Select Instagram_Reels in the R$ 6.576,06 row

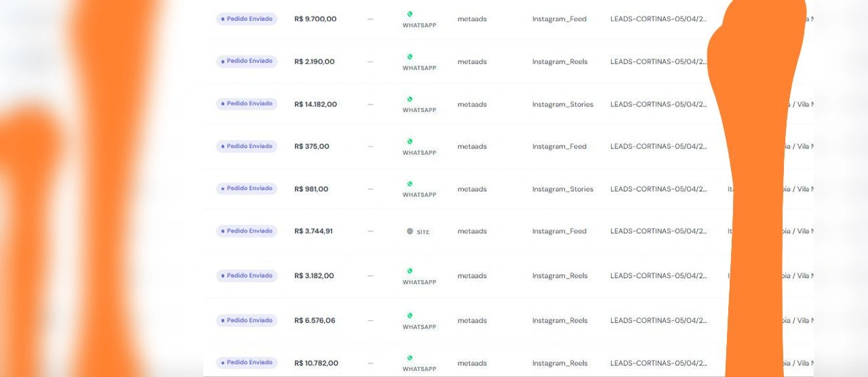[560, 321]
